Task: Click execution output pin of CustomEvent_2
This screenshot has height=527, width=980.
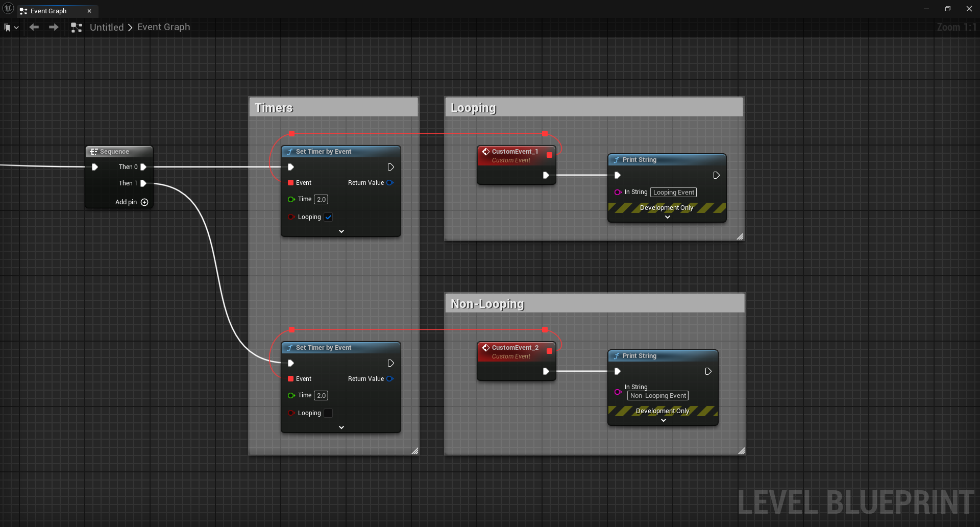Action: point(546,371)
